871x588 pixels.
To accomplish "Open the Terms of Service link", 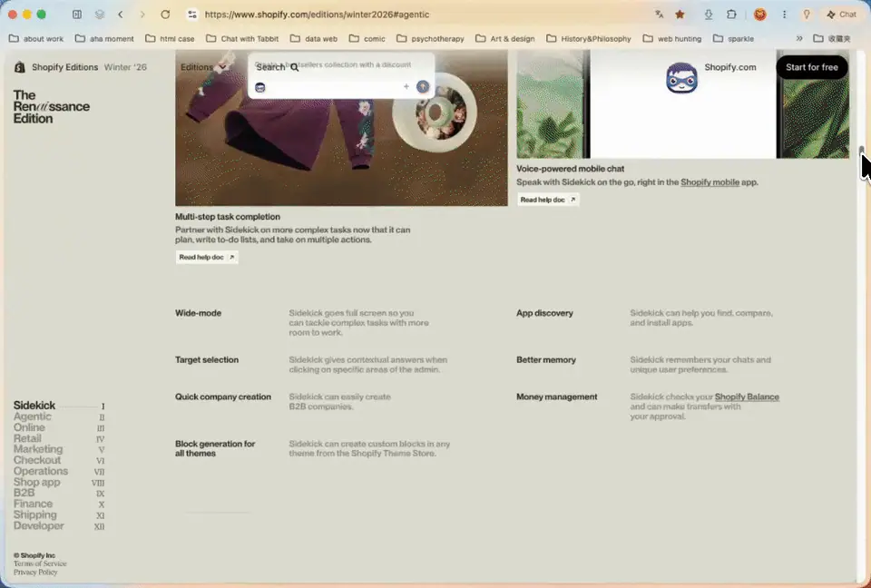I will (x=40, y=563).
